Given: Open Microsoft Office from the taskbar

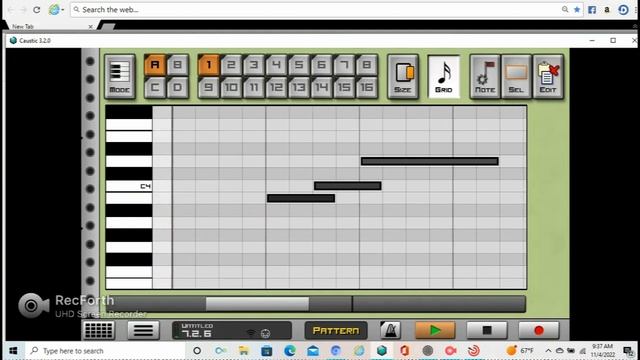Looking at the screenshot, I should click(404, 351).
